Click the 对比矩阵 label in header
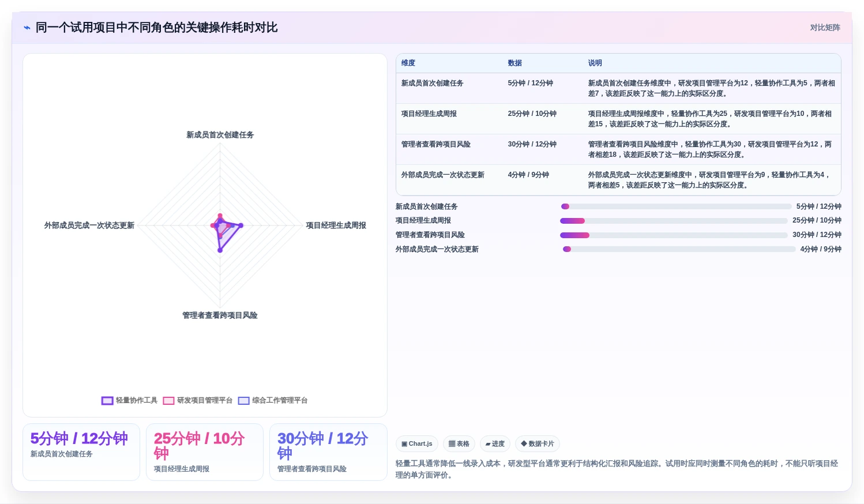Image resolution: width=864 pixels, height=504 pixels. (x=825, y=28)
